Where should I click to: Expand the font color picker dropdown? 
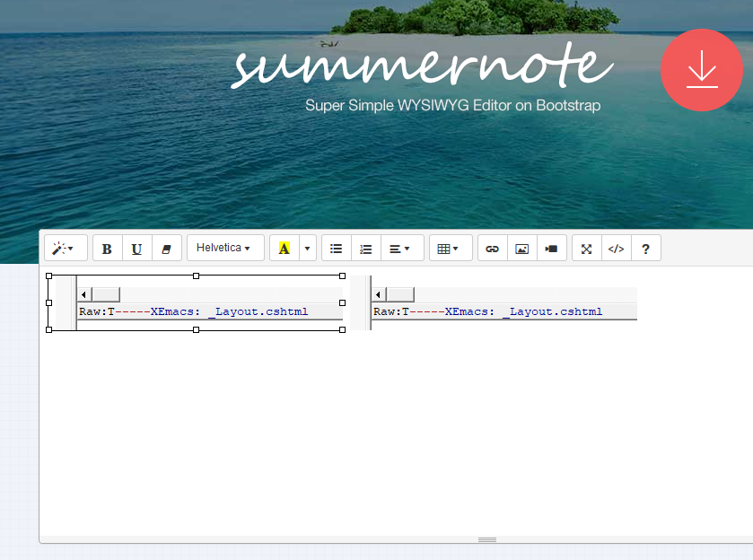305,248
